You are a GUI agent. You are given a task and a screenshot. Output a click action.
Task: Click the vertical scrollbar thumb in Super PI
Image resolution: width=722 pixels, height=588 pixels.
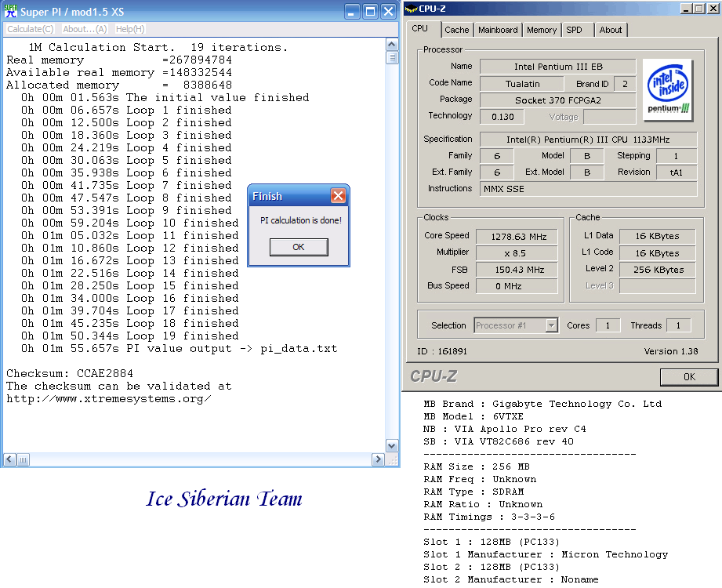tap(392, 58)
